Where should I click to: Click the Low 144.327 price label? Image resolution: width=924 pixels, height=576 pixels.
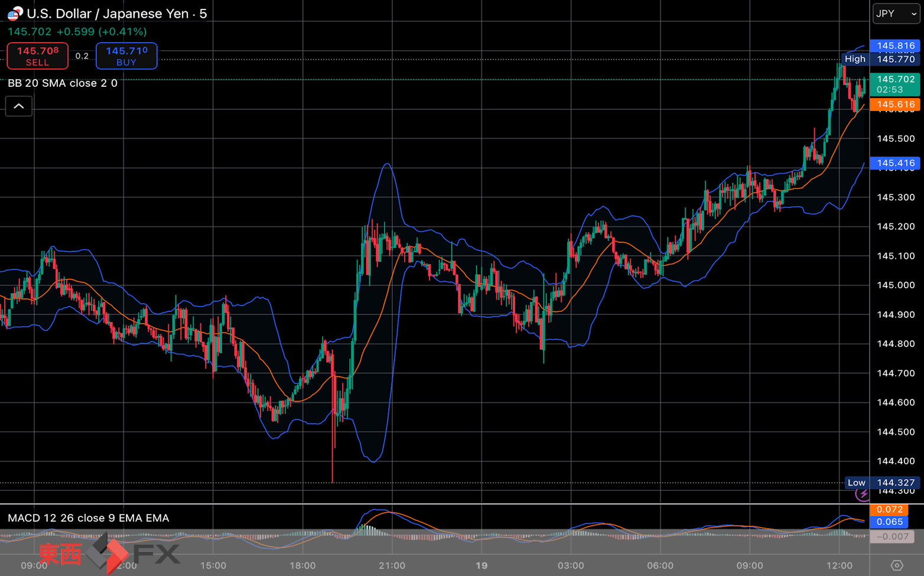[x=882, y=483]
